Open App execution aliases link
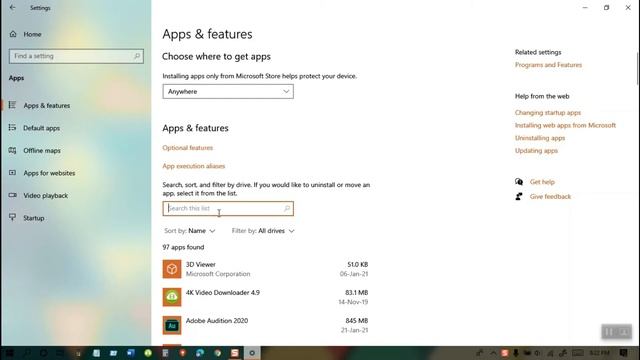640x360 pixels. click(193, 166)
